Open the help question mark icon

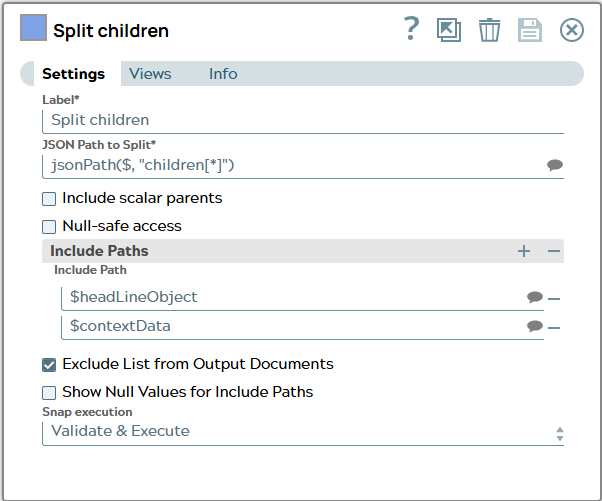click(x=411, y=29)
